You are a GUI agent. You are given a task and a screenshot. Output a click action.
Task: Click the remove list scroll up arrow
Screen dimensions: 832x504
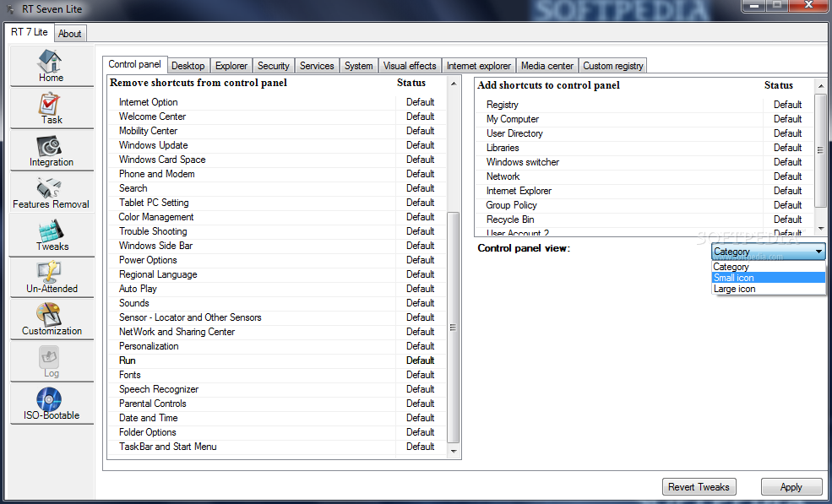tap(453, 84)
